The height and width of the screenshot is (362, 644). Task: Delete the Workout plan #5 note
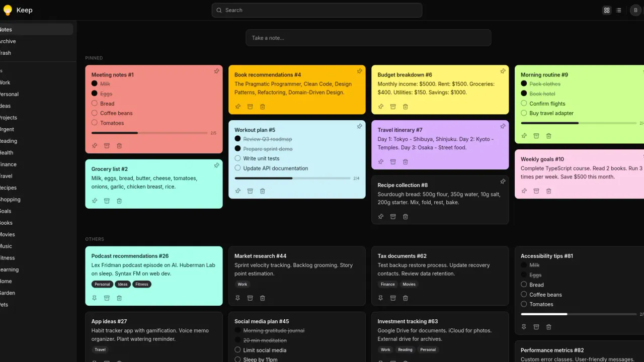[x=263, y=191]
